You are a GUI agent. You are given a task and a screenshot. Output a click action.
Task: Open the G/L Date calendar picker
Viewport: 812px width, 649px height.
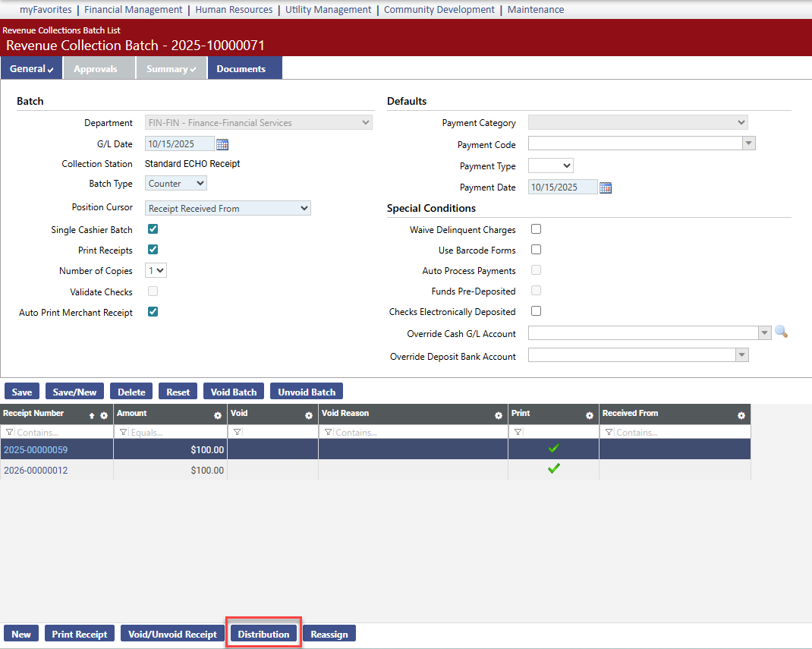pos(222,144)
